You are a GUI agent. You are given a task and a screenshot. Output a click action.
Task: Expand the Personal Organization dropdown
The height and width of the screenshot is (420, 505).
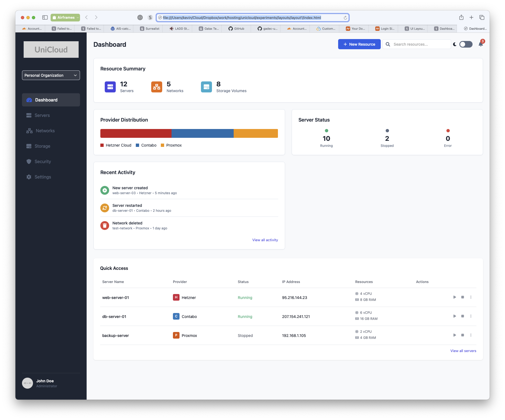click(x=51, y=75)
